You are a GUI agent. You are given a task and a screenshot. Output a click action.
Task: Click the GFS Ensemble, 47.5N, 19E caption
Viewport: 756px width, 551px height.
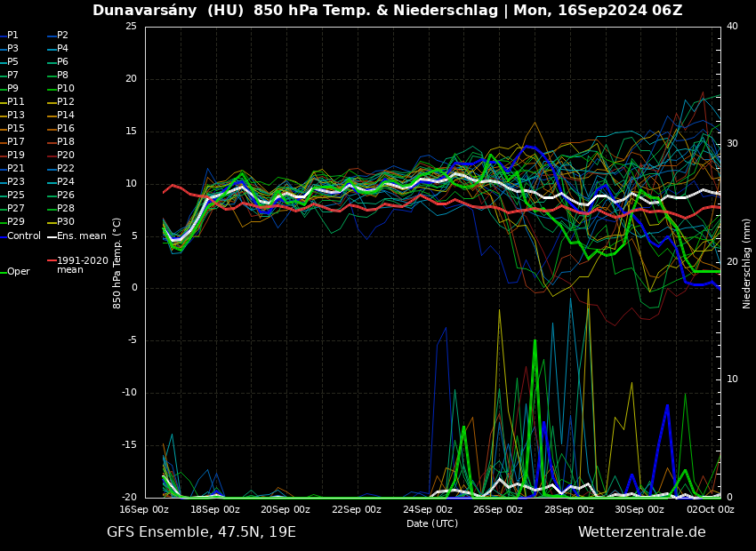click(201, 532)
